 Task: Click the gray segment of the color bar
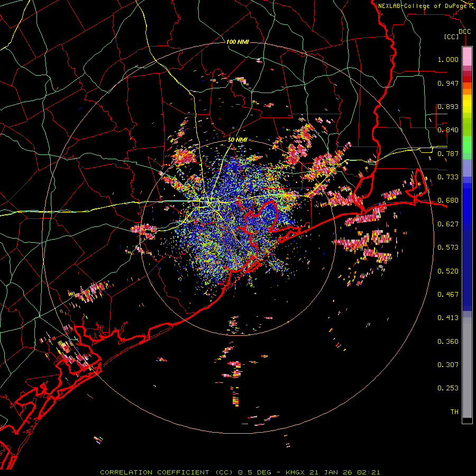467,368
